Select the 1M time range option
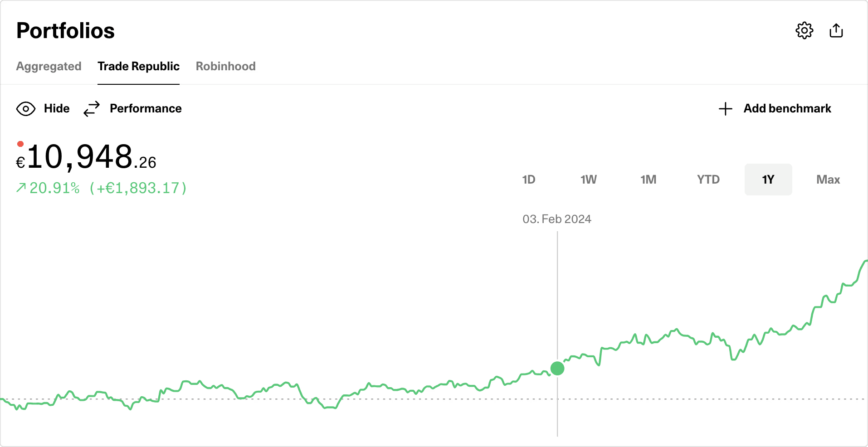 (648, 180)
